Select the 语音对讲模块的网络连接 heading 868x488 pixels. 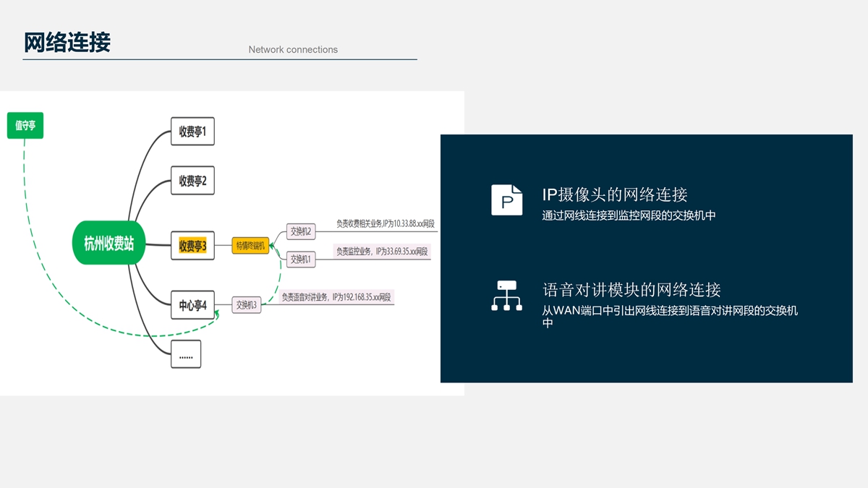631,290
